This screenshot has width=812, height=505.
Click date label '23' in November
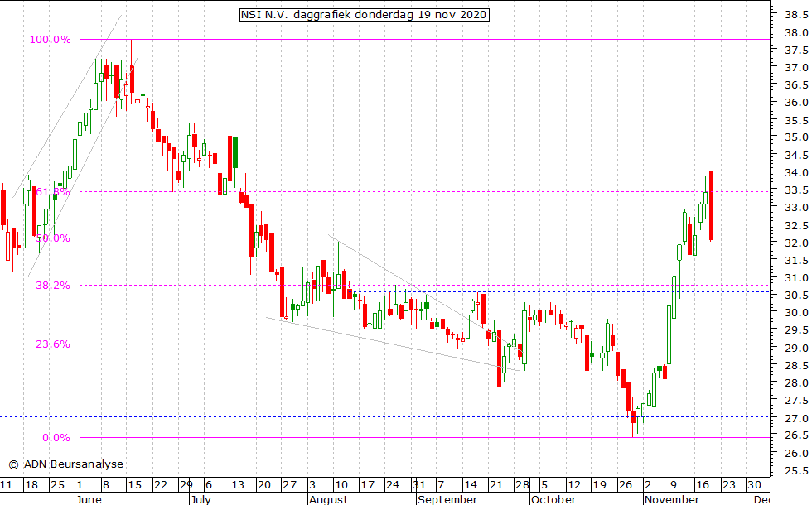click(728, 485)
